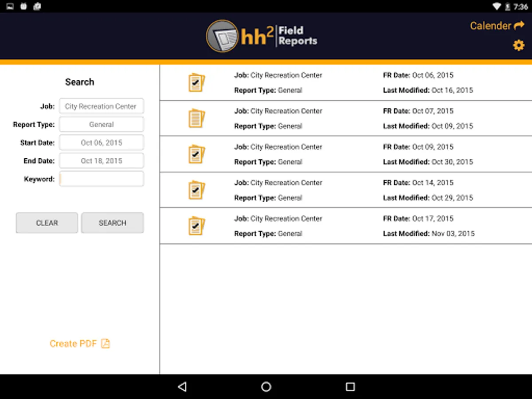Select 'Last Modified: Oct 16, 2015' text
Screen dimensions: 532x399
pos(428,90)
